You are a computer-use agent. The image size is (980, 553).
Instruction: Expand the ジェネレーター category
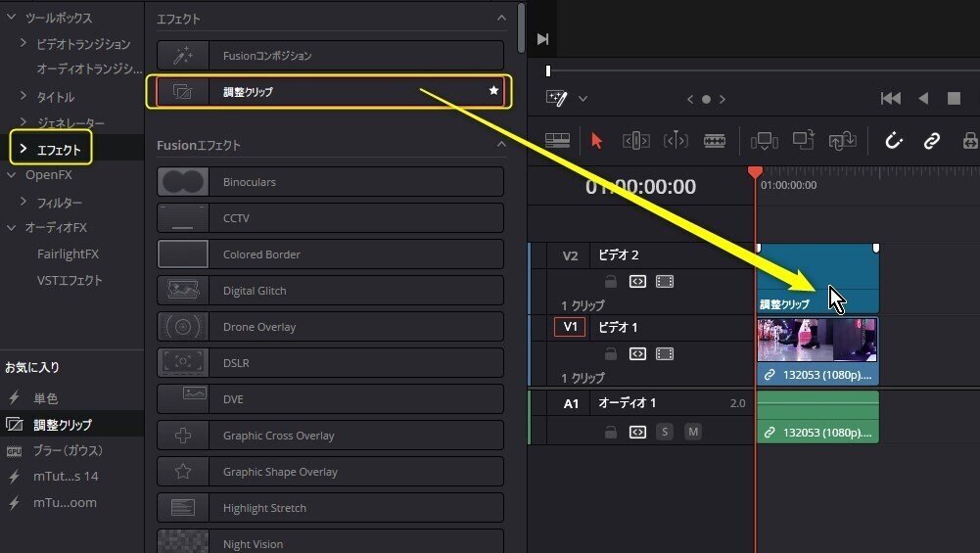click(23, 121)
